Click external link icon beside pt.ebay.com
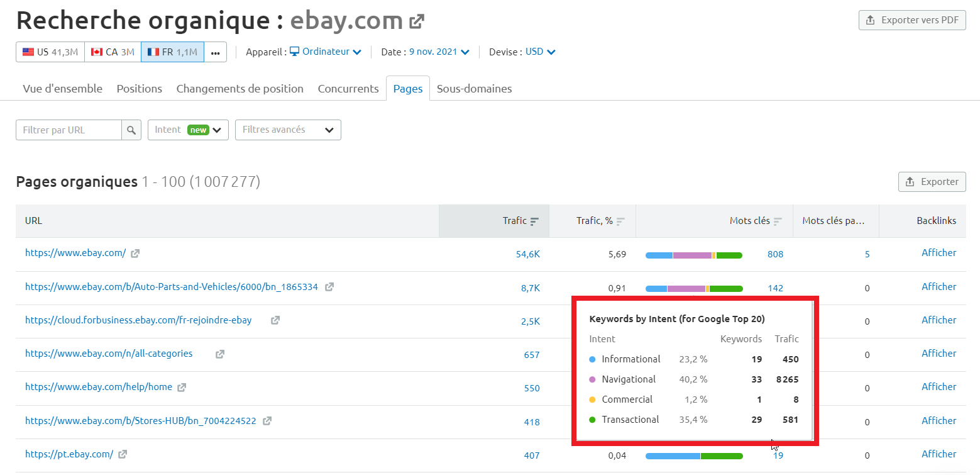 point(122,453)
